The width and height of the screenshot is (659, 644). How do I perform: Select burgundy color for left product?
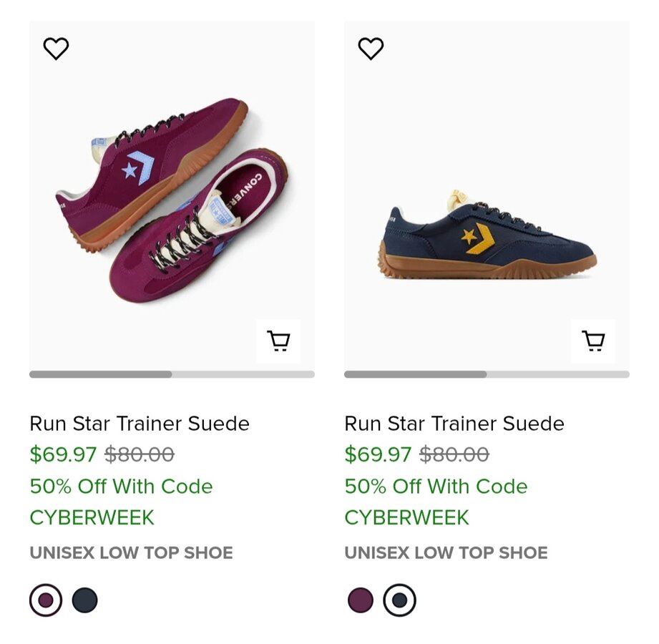pos(46,600)
